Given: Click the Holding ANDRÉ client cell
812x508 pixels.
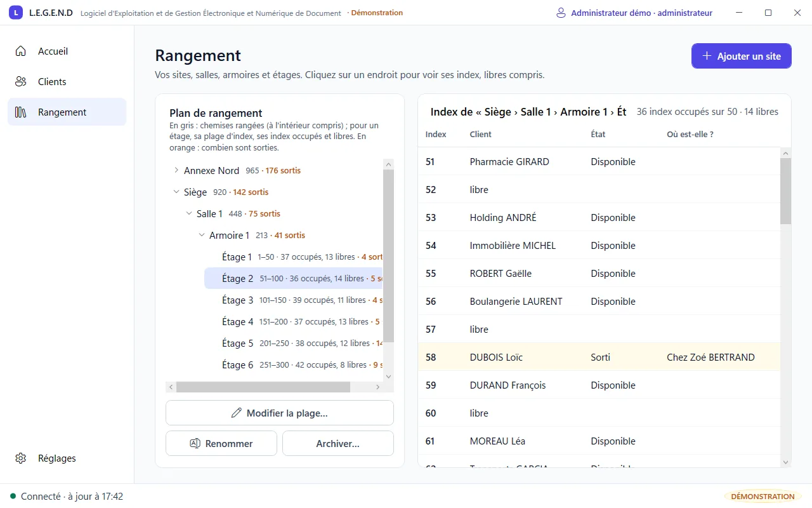Looking at the screenshot, I should [x=503, y=217].
